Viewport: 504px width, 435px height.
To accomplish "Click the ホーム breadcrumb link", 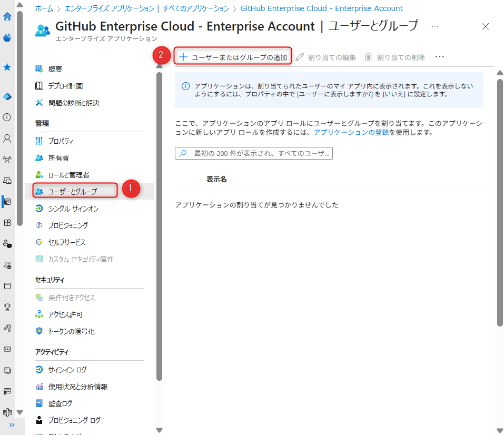I will [x=44, y=8].
